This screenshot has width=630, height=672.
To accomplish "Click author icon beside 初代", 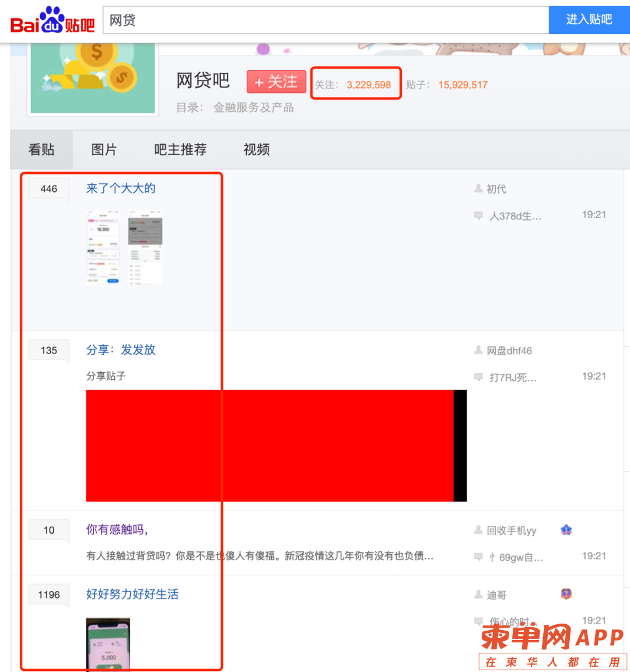I will click(x=478, y=188).
